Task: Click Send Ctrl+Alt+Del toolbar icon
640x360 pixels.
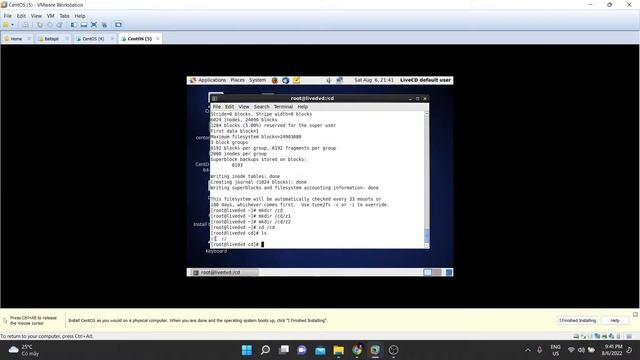Action: pyautogui.click(x=25, y=25)
